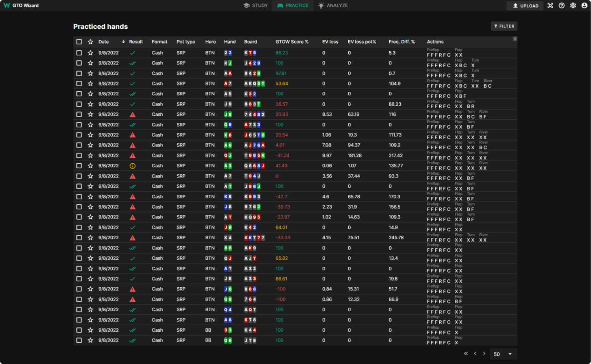Click the Hand column header

(230, 42)
